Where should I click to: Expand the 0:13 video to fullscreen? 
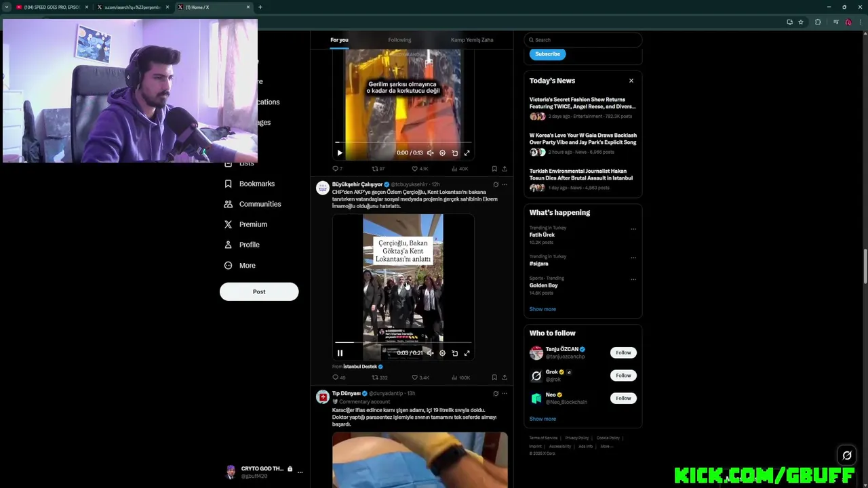pos(467,152)
